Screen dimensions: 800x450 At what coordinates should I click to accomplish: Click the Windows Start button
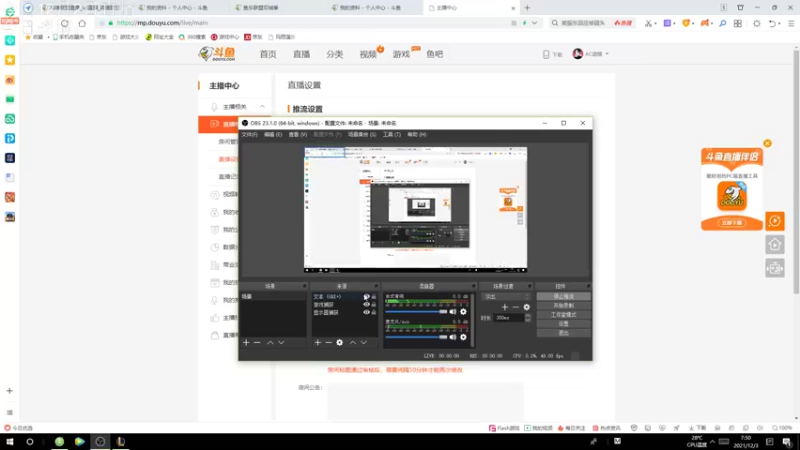pyautogui.click(x=10, y=442)
